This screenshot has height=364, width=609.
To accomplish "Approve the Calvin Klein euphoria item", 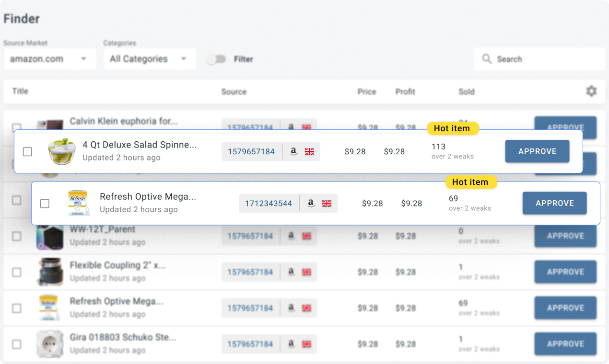I will point(565,124).
